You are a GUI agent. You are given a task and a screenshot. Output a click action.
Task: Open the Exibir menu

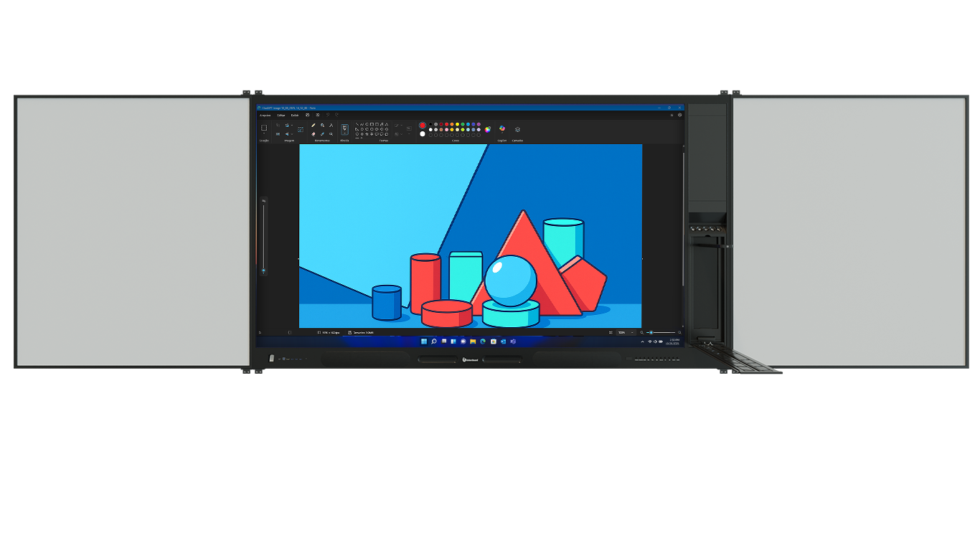point(295,115)
